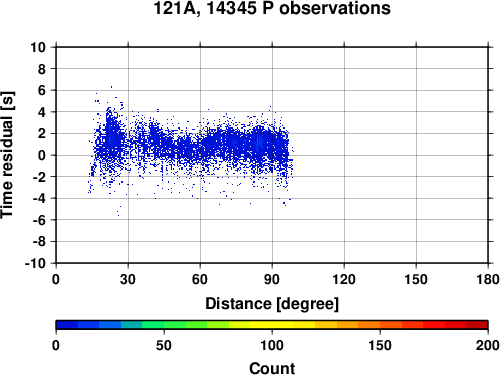Screen dimensions: 500x375
Task: Click the 'Count' colorbar label
Action: point(272,368)
